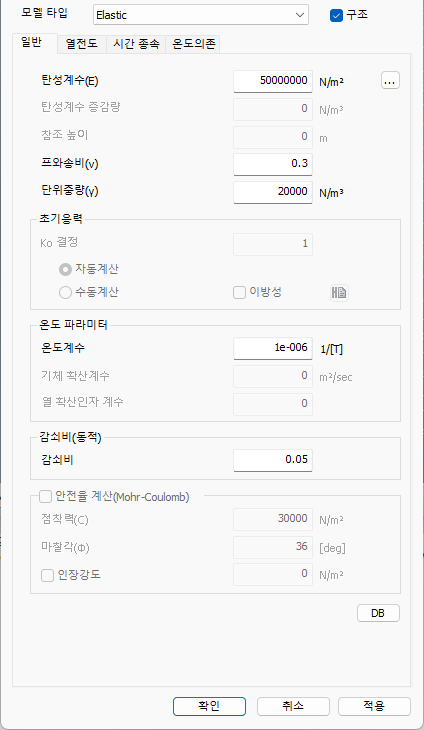Click the 온도계수 input field
424x730 pixels.
(x=273, y=349)
